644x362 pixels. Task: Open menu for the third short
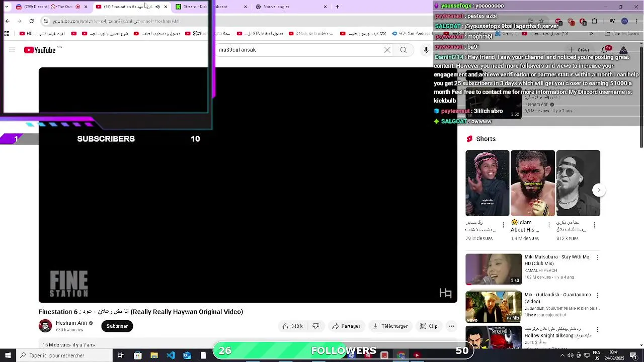594,225
